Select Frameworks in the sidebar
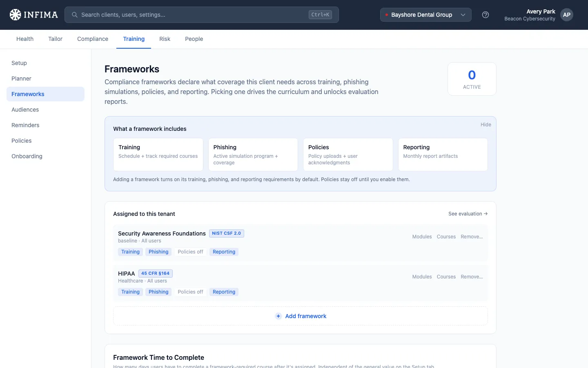The width and height of the screenshot is (588, 368). [x=45, y=94]
